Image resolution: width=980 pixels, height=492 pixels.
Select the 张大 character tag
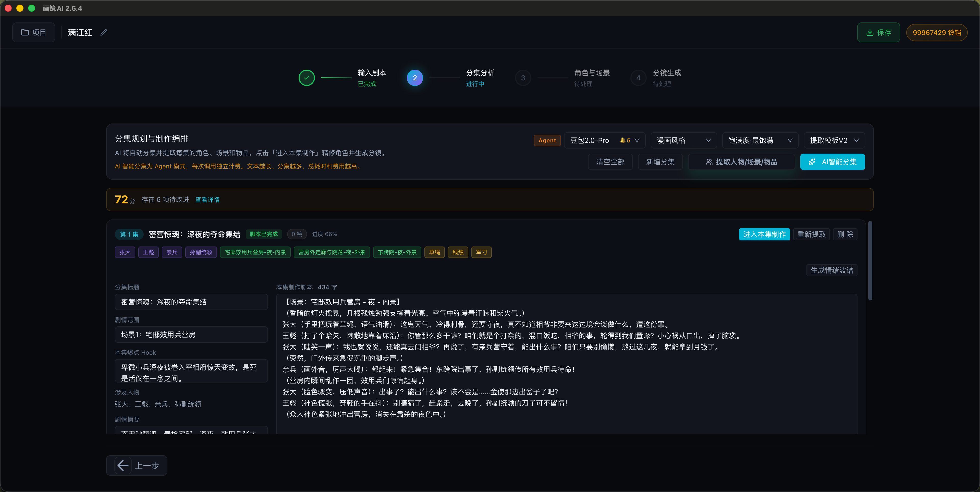125,252
